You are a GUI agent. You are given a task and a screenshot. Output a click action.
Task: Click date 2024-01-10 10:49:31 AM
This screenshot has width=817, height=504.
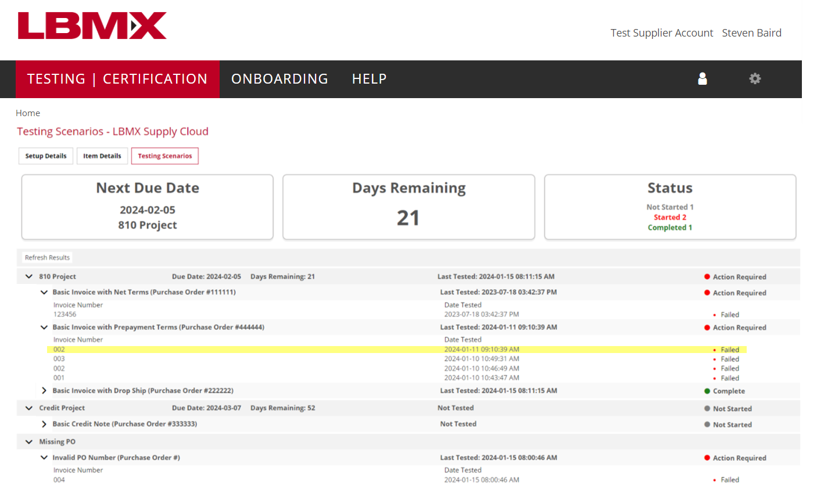tap(482, 359)
